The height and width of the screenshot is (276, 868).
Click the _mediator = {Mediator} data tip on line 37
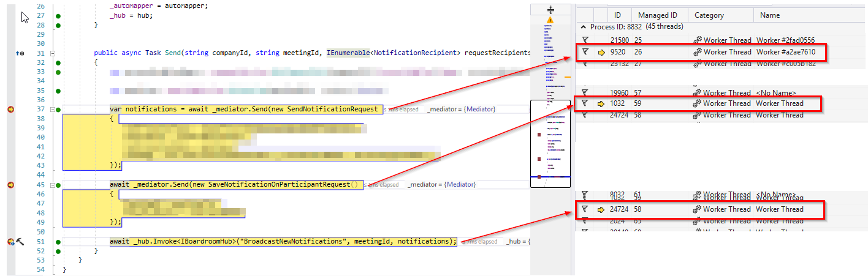point(461,110)
